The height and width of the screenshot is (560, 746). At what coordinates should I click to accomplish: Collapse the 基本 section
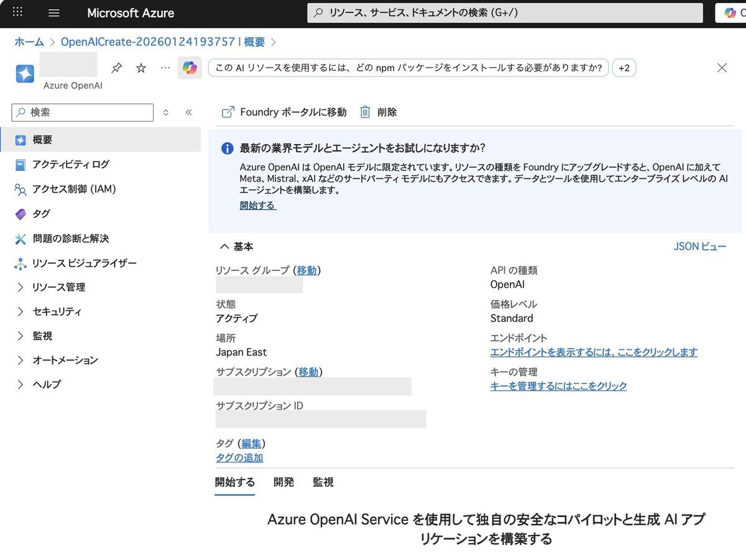pos(237,247)
